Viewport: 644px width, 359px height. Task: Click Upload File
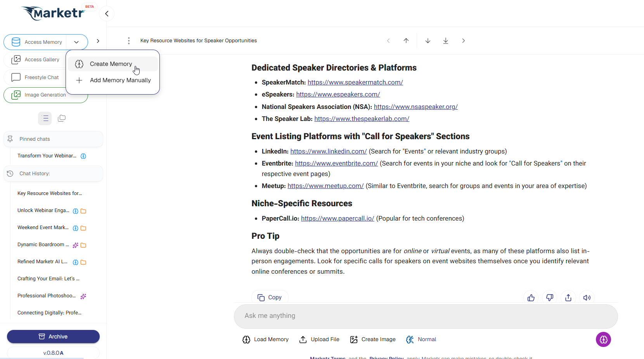click(x=319, y=340)
